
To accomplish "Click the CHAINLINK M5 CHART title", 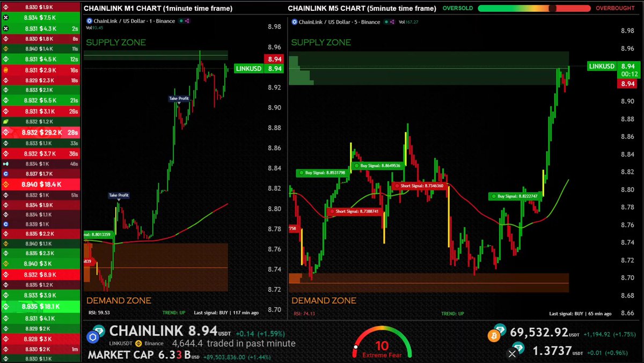I will pos(362,9).
